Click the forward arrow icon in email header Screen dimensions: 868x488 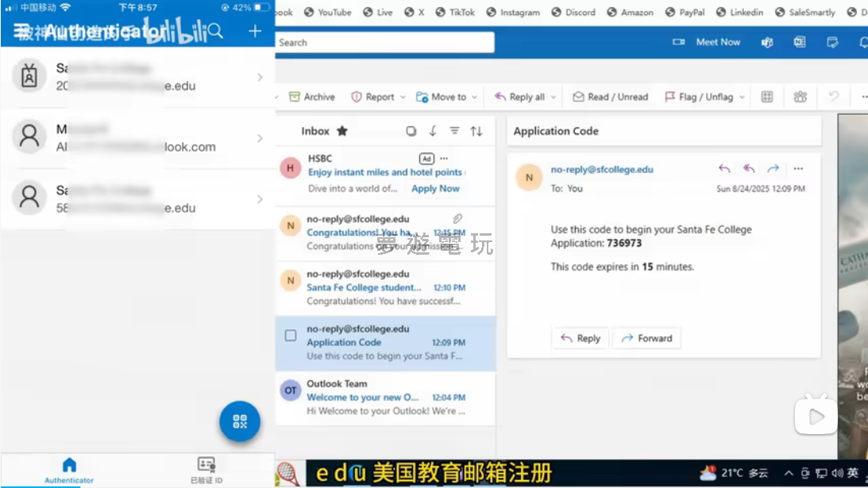point(773,168)
